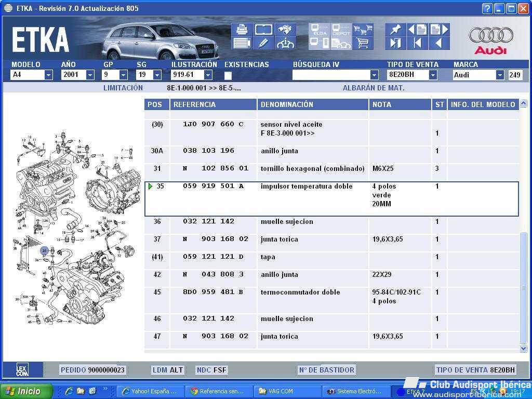
Task: Click the LIMITACIÓN label
Action: point(123,88)
